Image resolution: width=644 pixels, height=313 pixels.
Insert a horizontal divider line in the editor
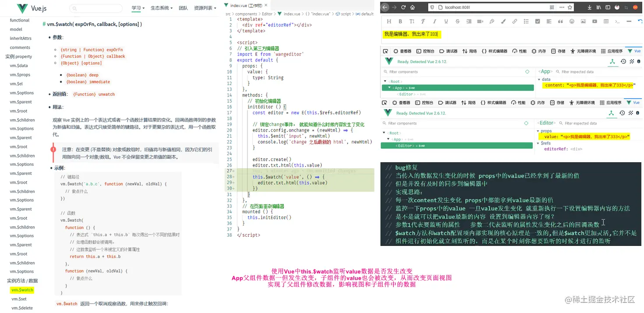[x=629, y=21]
